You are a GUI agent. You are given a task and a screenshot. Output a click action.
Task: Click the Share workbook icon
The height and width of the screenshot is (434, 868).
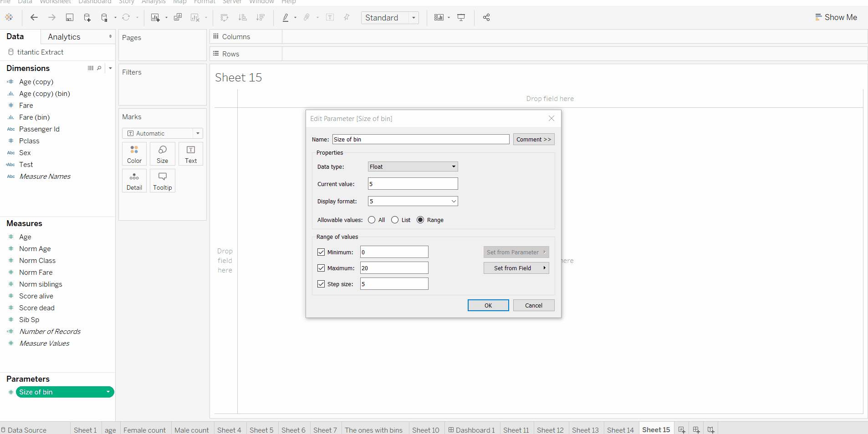pos(486,17)
